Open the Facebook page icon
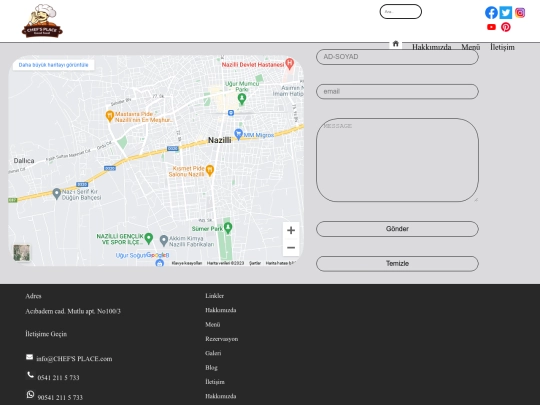The image size is (540, 405). coord(491,13)
